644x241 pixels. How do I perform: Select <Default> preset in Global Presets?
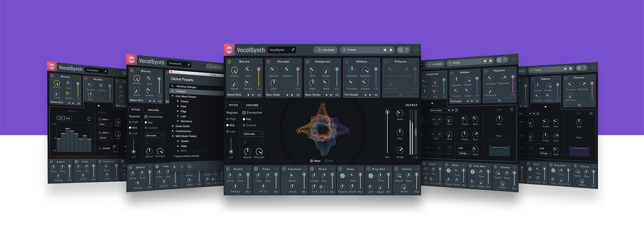tap(196, 91)
